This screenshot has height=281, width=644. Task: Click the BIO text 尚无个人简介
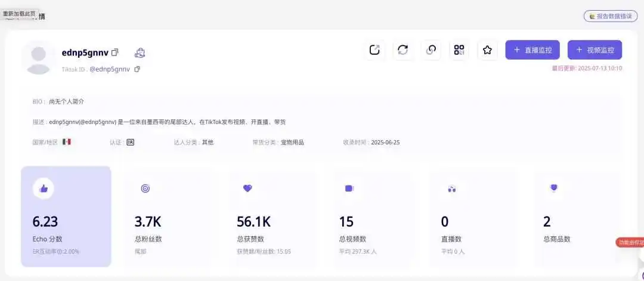[x=66, y=101]
